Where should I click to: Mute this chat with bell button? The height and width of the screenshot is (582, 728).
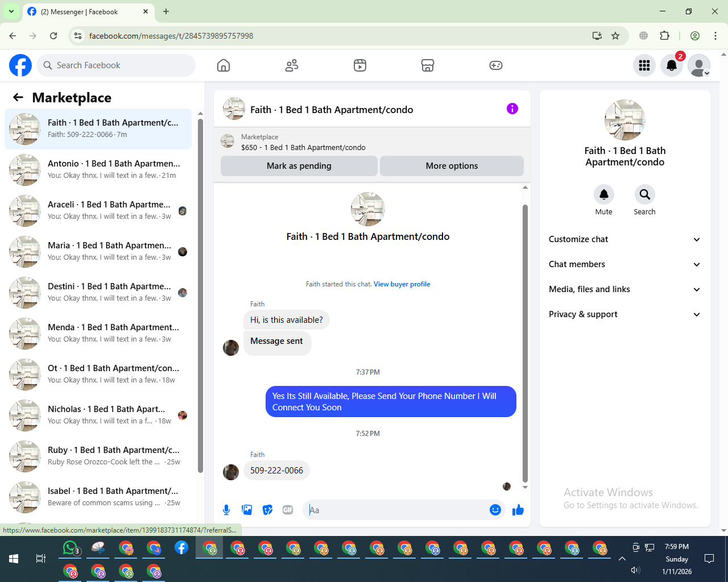tap(604, 194)
